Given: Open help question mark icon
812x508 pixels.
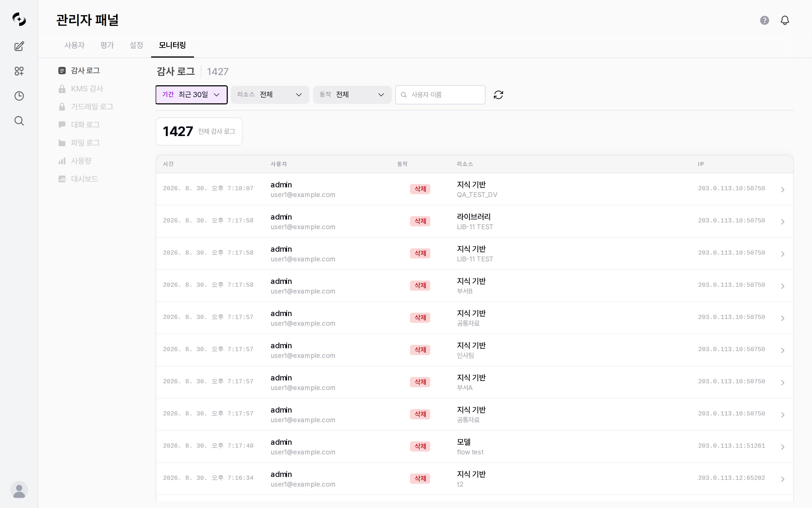Looking at the screenshot, I should coord(764,20).
